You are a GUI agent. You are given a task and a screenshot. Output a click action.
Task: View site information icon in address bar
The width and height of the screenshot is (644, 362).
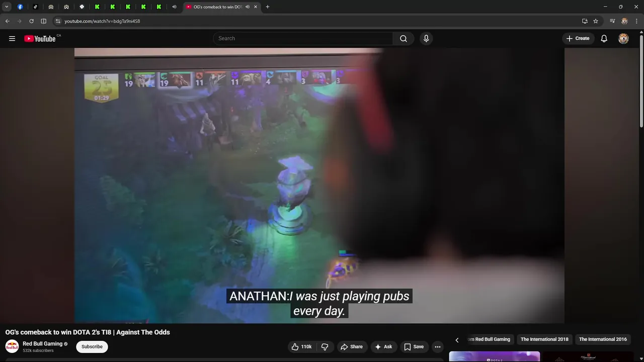click(x=58, y=21)
